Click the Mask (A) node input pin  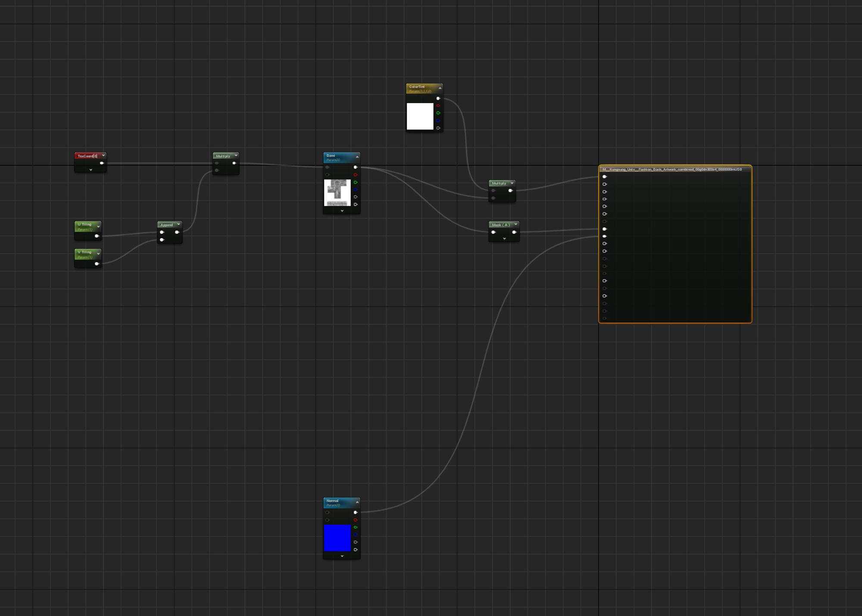(493, 232)
